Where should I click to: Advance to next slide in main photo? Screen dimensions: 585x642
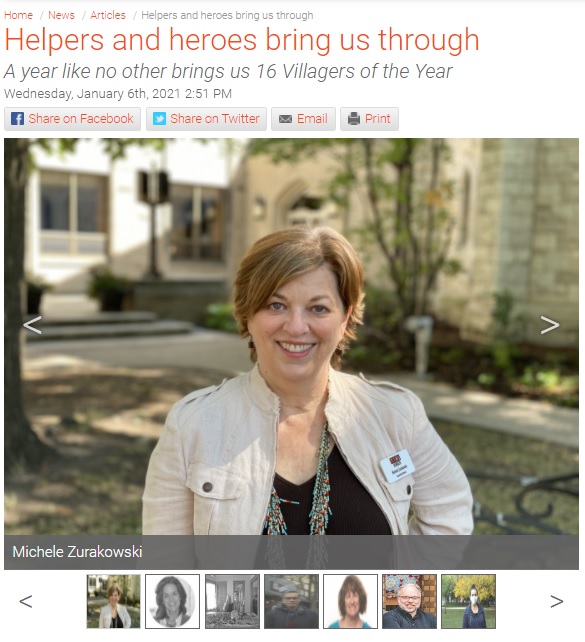550,325
